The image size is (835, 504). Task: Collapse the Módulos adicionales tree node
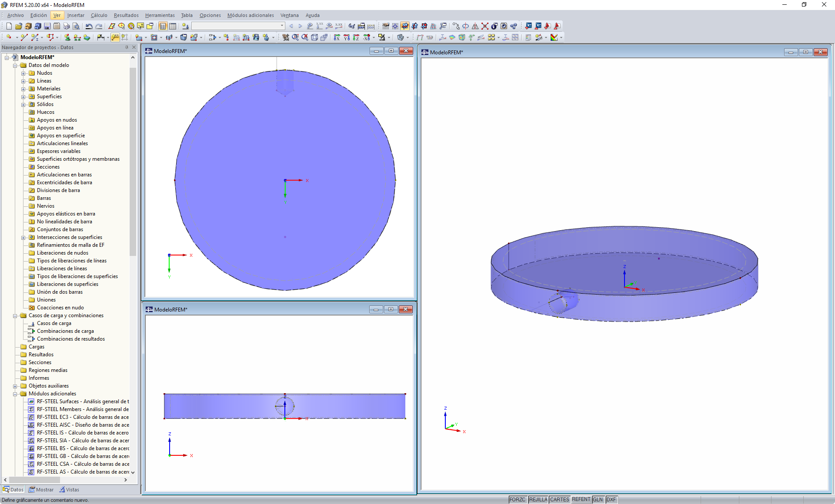tap(15, 394)
